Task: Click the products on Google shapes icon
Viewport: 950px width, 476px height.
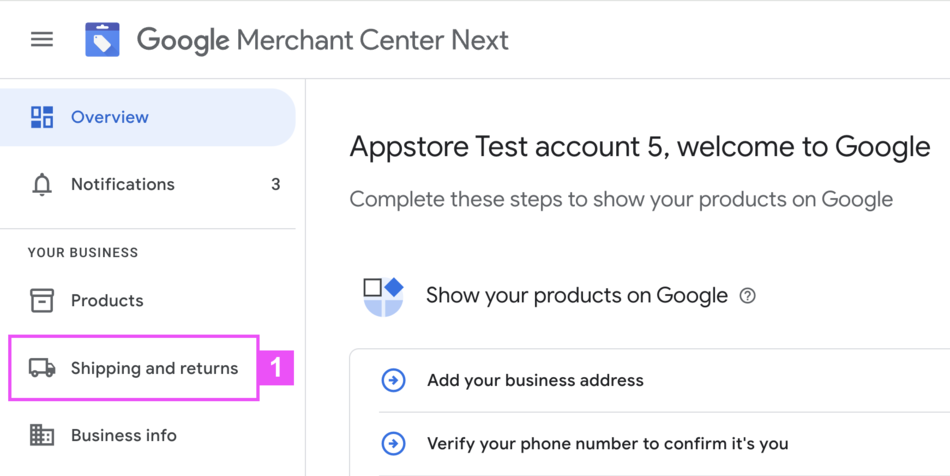Action: (x=383, y=296)
